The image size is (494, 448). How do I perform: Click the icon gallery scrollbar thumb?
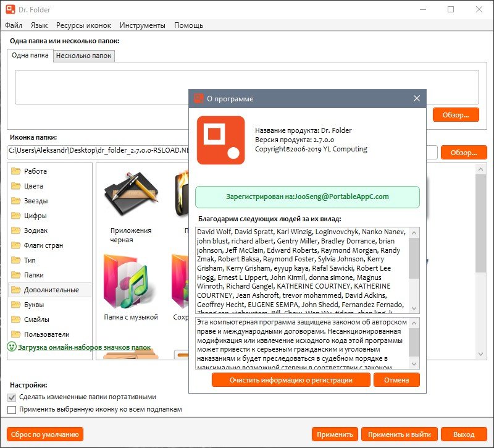[x=480, y=224]
